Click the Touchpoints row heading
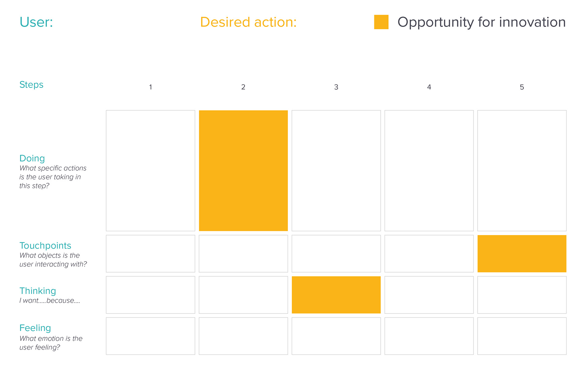Screen dimensions: 588x369 click(45, 245)
